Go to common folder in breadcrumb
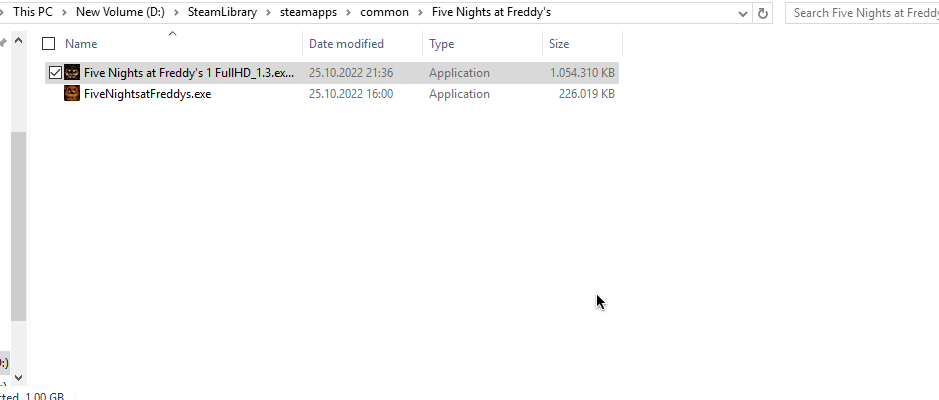Screen dimensions: 939x400 pos(384,12)
